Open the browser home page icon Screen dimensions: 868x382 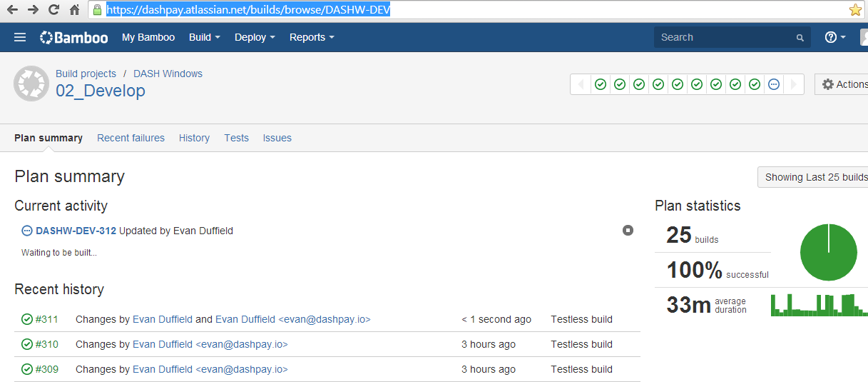click(x=74, y=10)
